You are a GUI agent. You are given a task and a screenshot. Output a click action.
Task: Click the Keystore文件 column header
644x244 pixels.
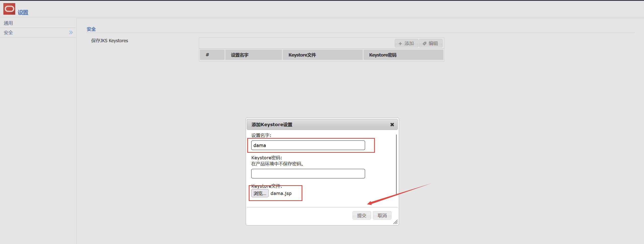tap(322, 55)
